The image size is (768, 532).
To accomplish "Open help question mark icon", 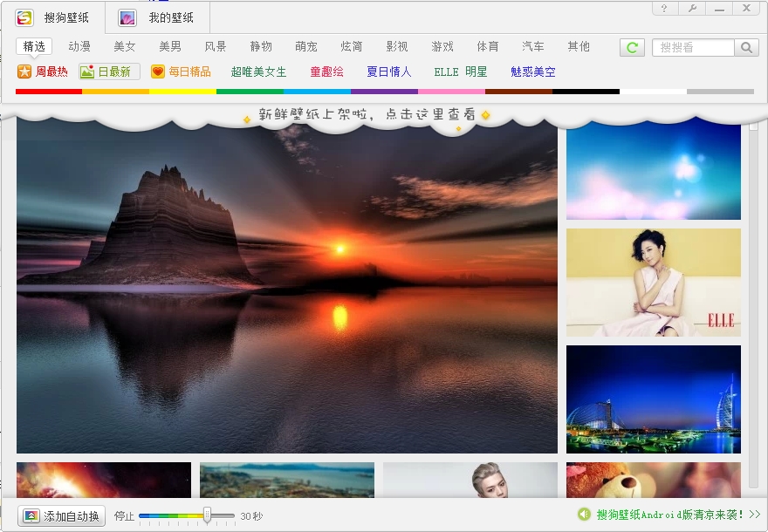I will click(x=665, y=9).
